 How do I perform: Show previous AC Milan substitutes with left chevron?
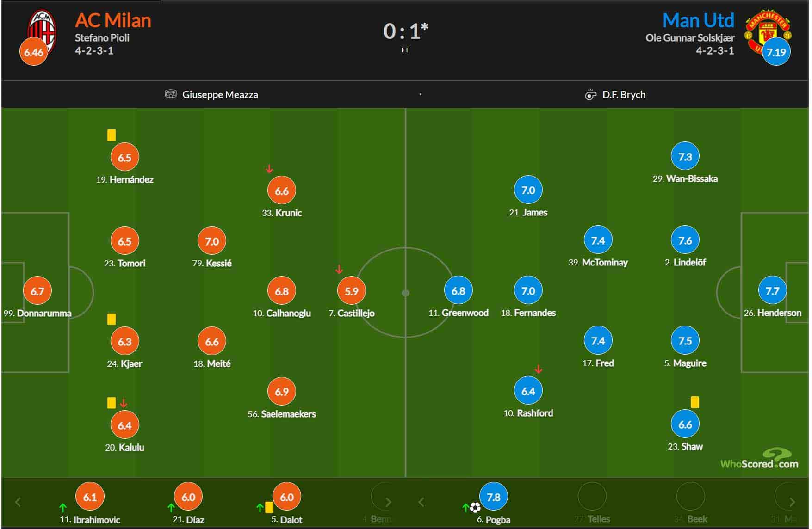pos(18,502)
